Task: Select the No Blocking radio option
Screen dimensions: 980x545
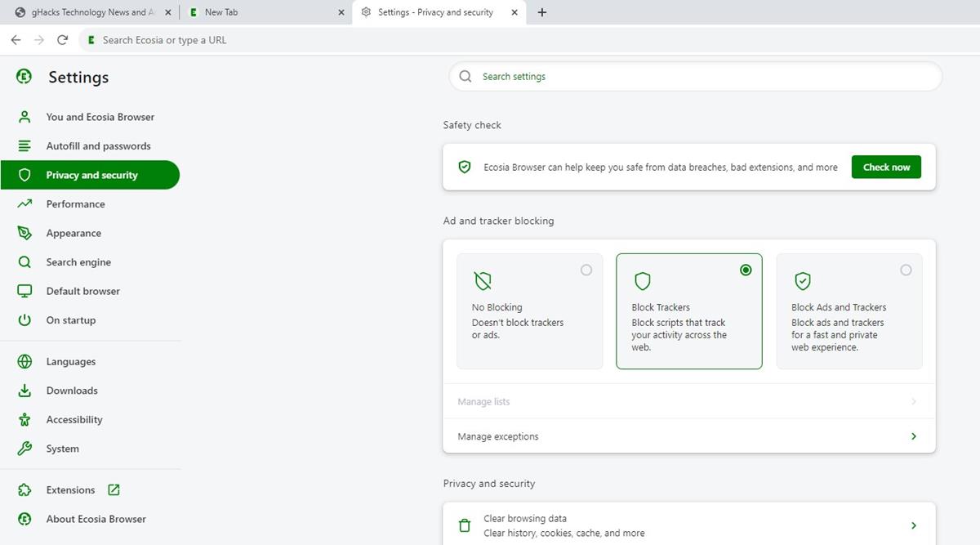Action: [x=586, y=270]
